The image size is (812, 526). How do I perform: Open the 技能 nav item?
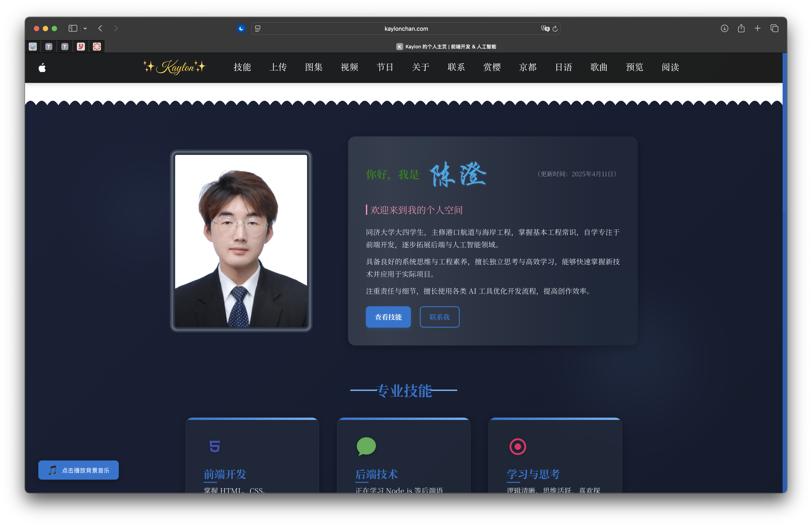pyautogui.click(x=242, y=67)
